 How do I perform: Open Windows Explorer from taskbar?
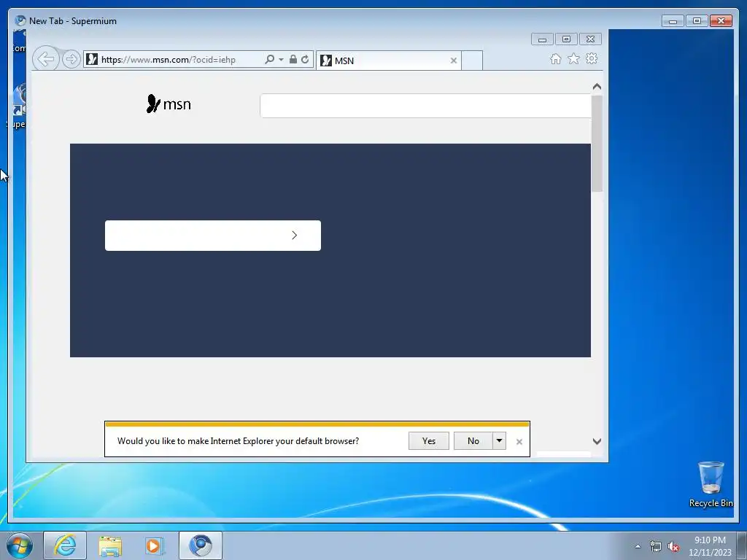[x=110, y=545]
